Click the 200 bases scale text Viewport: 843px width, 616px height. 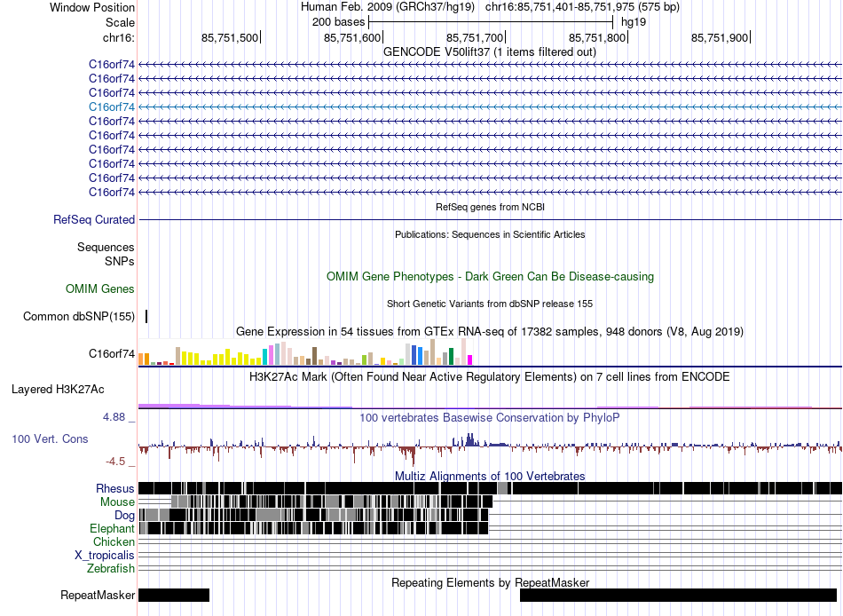point(338,22)
